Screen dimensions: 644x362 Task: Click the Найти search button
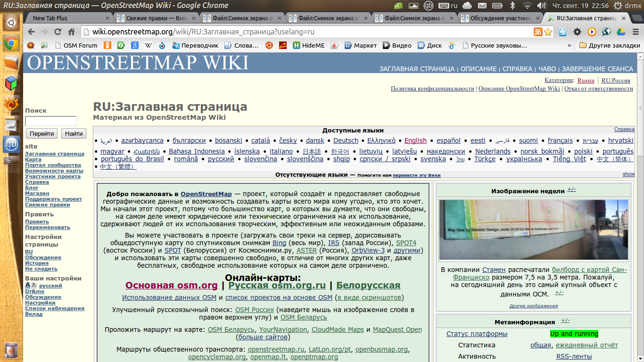tap(74, 133)
